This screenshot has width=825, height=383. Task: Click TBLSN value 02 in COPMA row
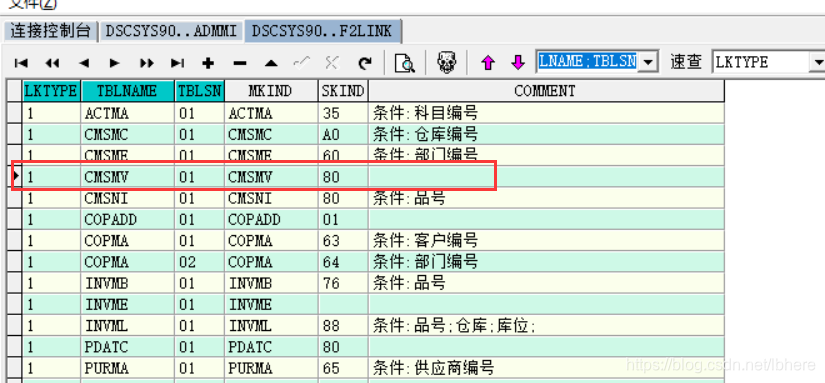tap(200, 262)
